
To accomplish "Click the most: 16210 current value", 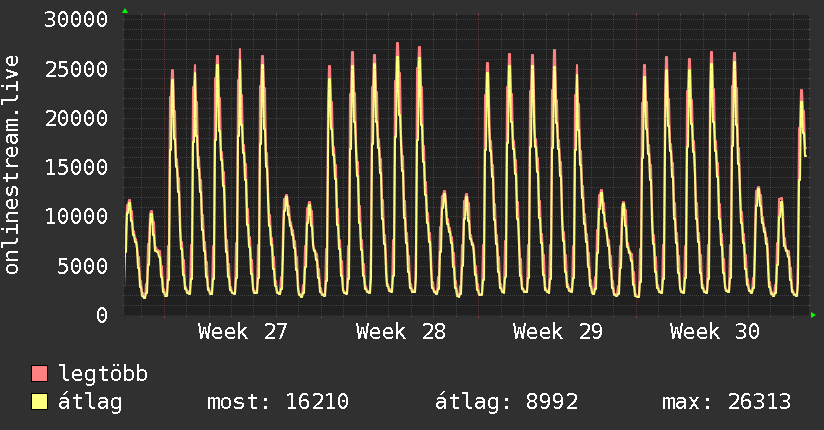I will [278, 402].
